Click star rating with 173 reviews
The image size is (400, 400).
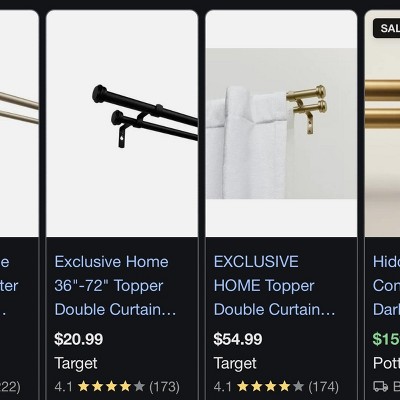111,387
